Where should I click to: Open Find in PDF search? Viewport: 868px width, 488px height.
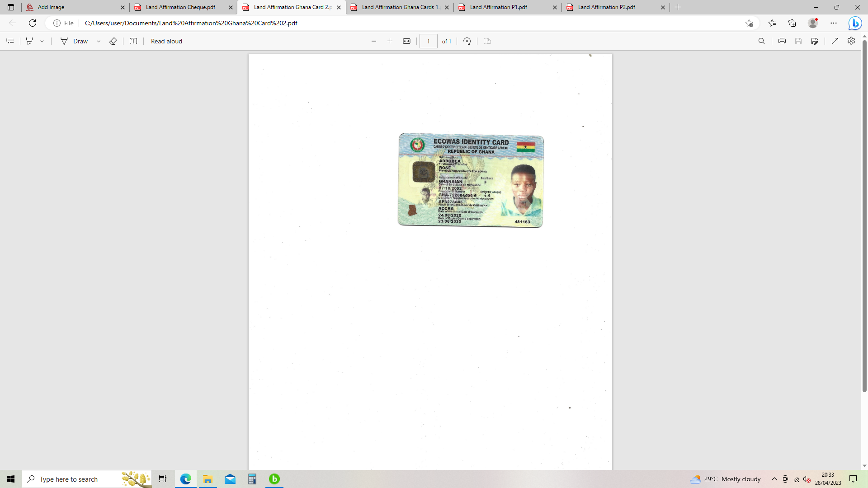click(x=762, y=41)
